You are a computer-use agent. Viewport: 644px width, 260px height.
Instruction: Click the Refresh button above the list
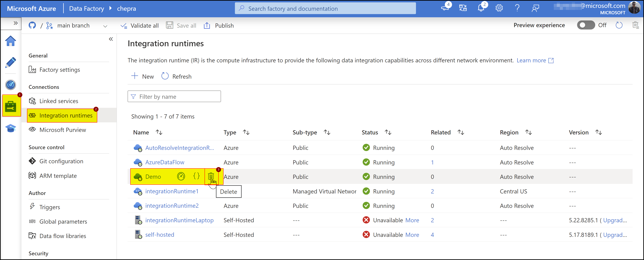pyautogui.click(x=177, y=76)
